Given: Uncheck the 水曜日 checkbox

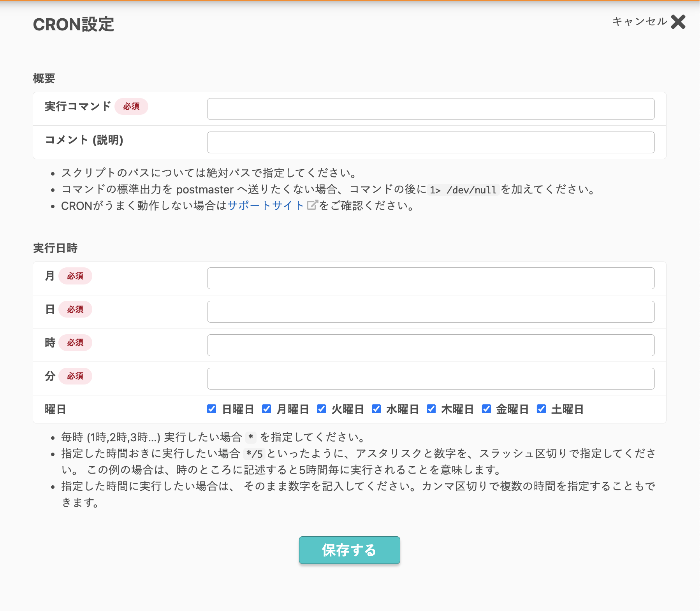Looking at the screenshot, I should coord(376,409).
